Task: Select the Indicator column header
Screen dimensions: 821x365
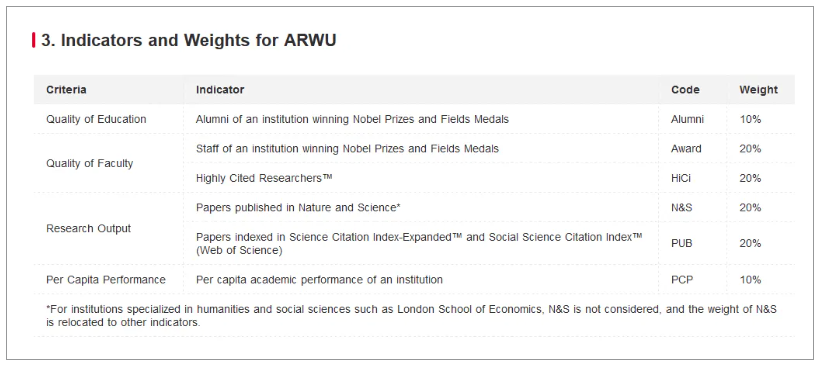Action: pyautogui.click(x=220, y=90)
